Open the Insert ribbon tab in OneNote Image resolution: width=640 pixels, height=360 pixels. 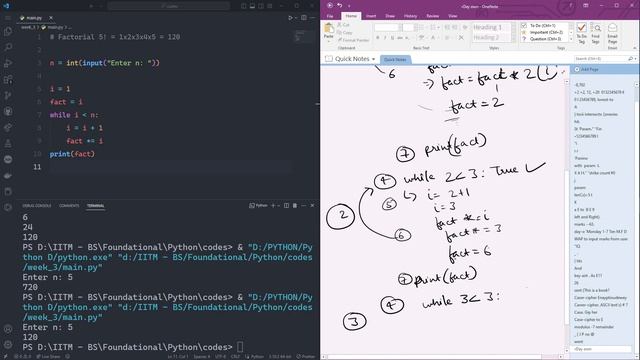coord(371,16)
